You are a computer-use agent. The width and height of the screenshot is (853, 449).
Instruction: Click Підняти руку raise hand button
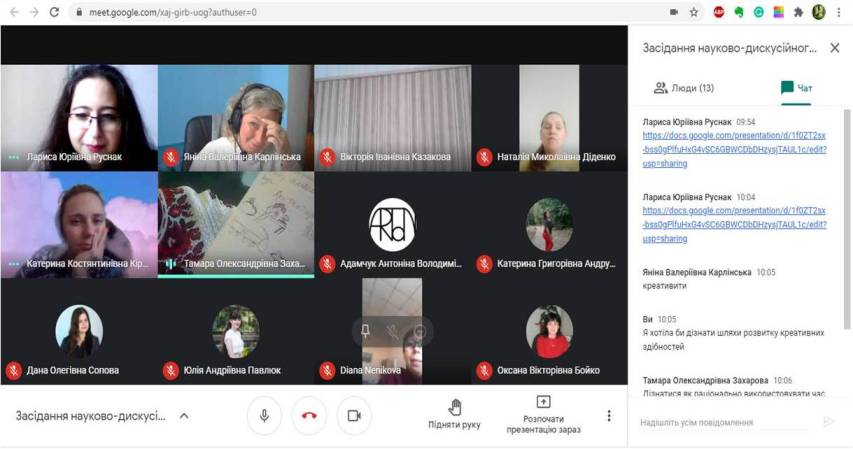(x=454, y=415)
